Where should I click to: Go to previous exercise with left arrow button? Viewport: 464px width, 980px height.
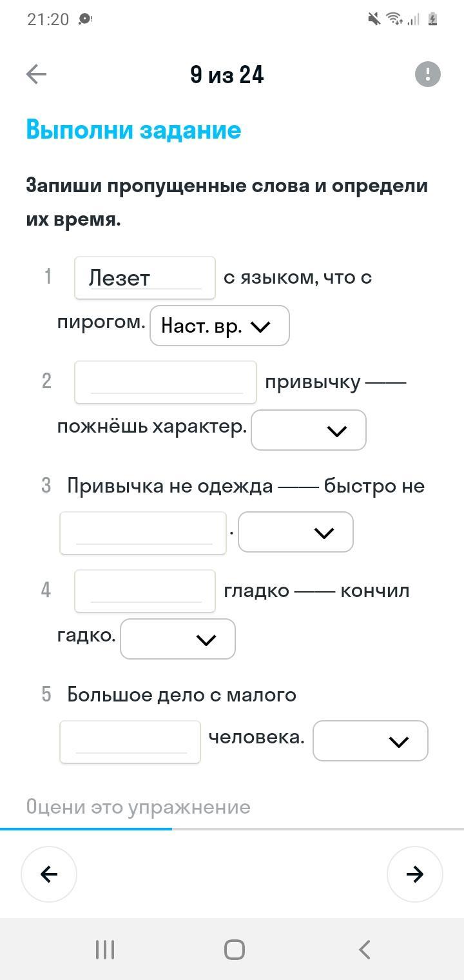coord(49,874)
